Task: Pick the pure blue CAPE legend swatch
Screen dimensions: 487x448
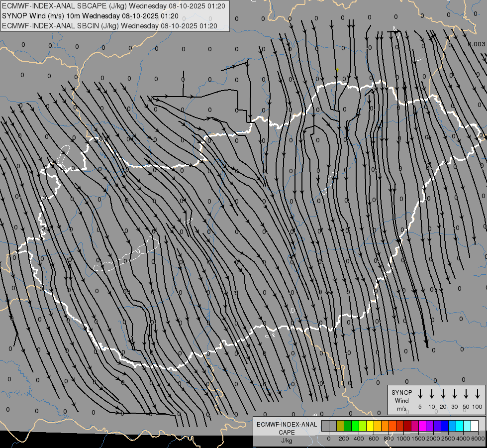Action: 444,426
